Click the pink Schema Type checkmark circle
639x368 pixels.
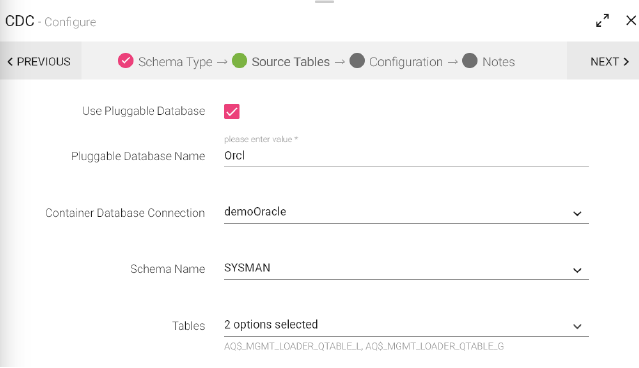click(126, 61)
